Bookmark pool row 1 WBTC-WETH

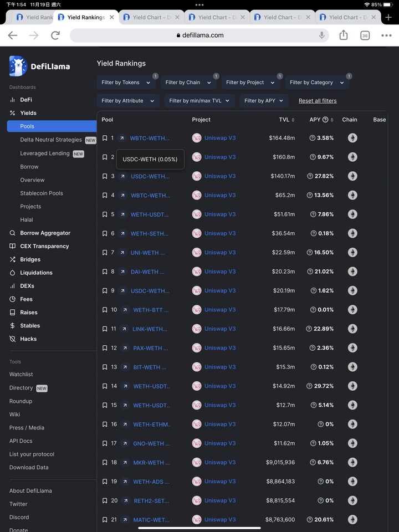tap(105, 138)
